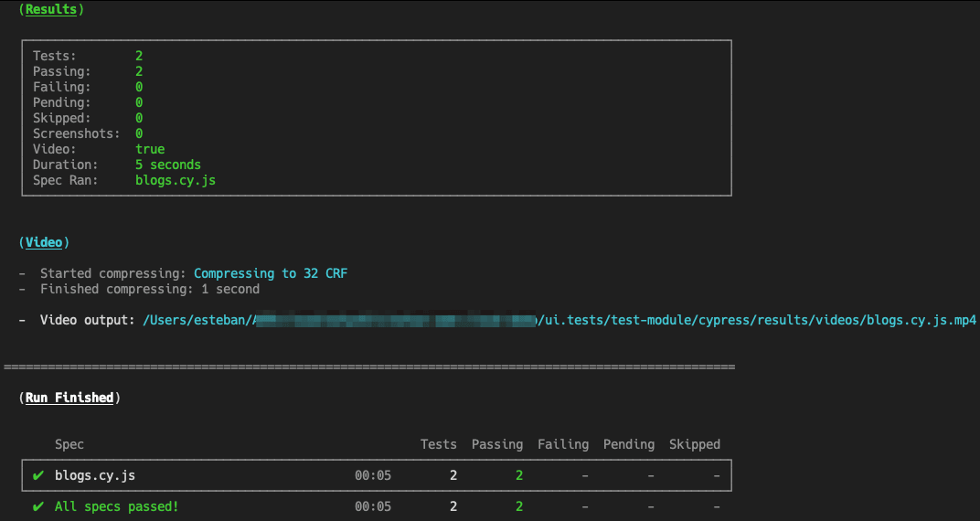Click the Passing column header in summary table
Image resolution: width=980 pixels, height=521 pixels.
click(x=497, y=445)
